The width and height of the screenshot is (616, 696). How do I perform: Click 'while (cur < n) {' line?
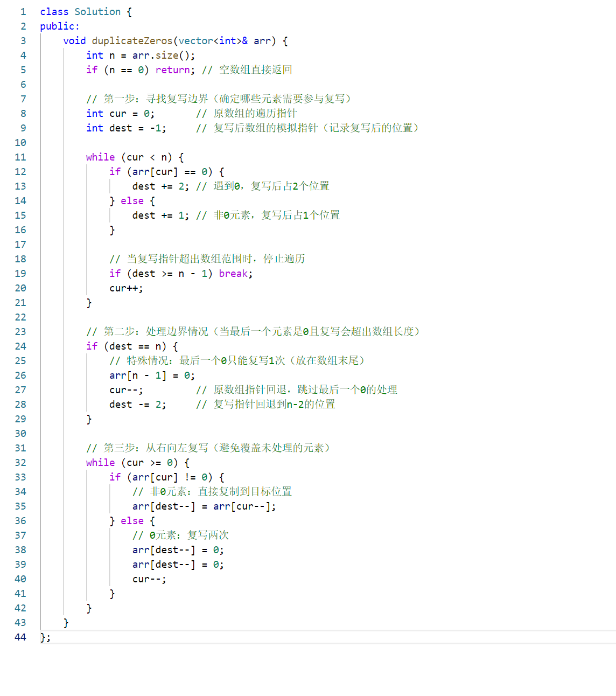point(135,157)
